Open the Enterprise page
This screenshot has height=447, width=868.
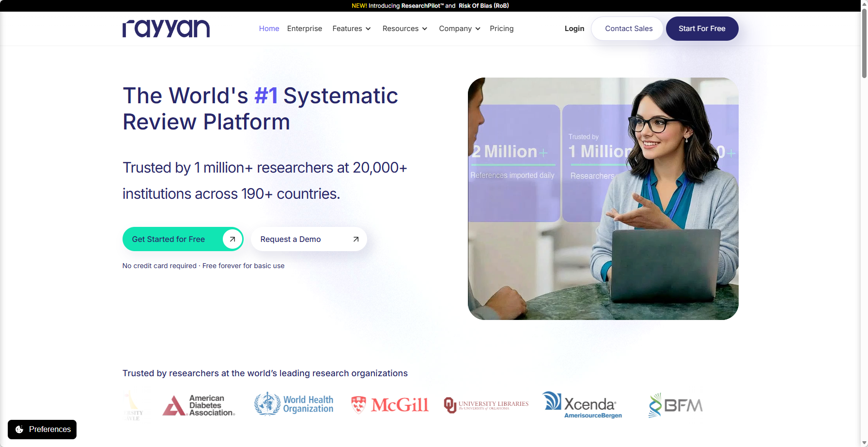[304, 29]
